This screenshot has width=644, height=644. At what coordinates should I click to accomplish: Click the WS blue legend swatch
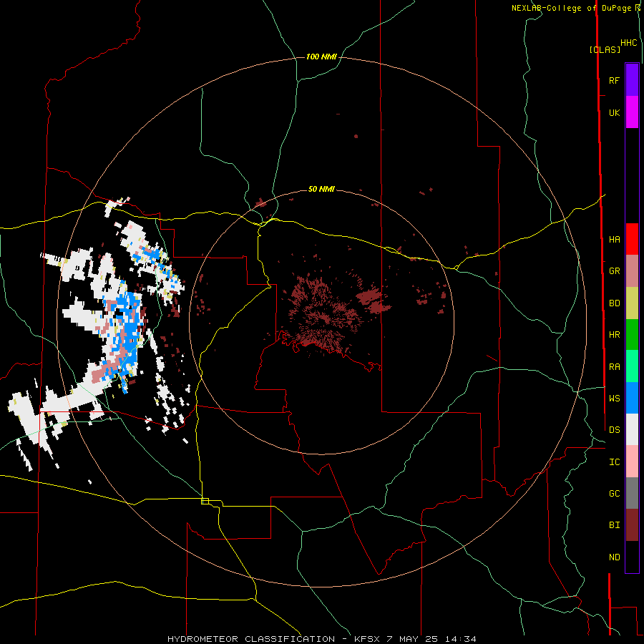click(x=632, y=398)
